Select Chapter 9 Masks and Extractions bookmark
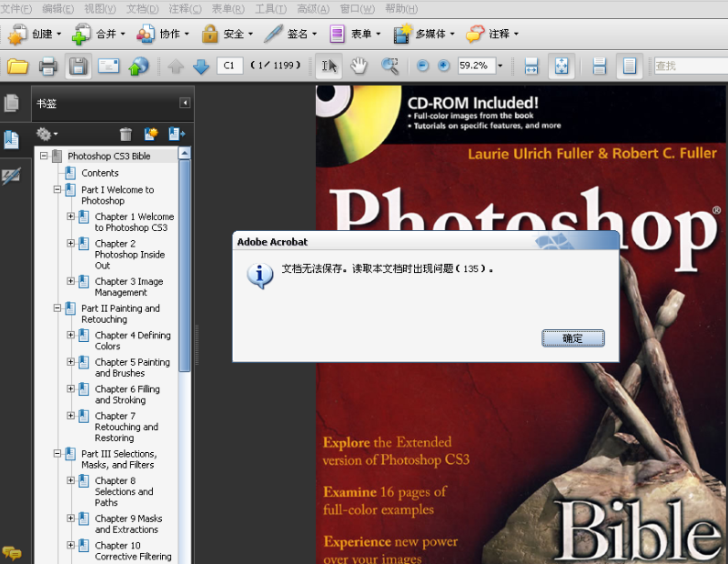Viewport: 728px width, 564px height. pos(128,524)
